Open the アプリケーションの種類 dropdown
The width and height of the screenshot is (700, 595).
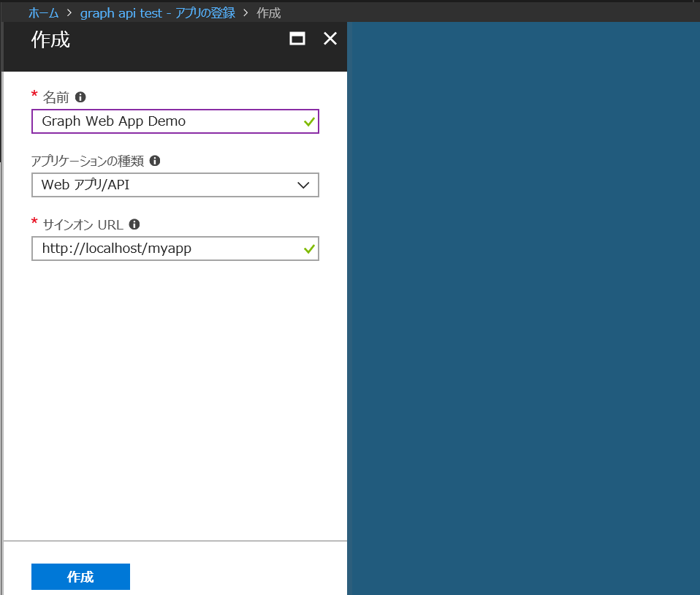[175, 185]
